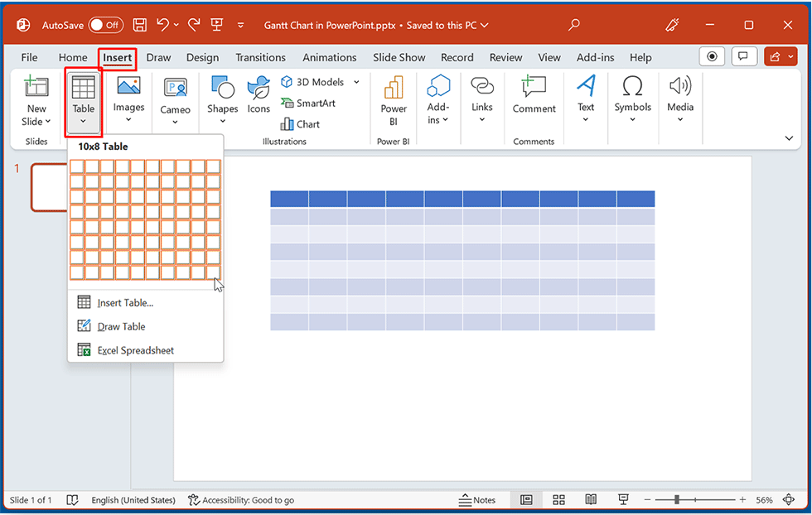Select slide 1 thumbnail
This screenshot has height=515, width=812.
[48, 187]
